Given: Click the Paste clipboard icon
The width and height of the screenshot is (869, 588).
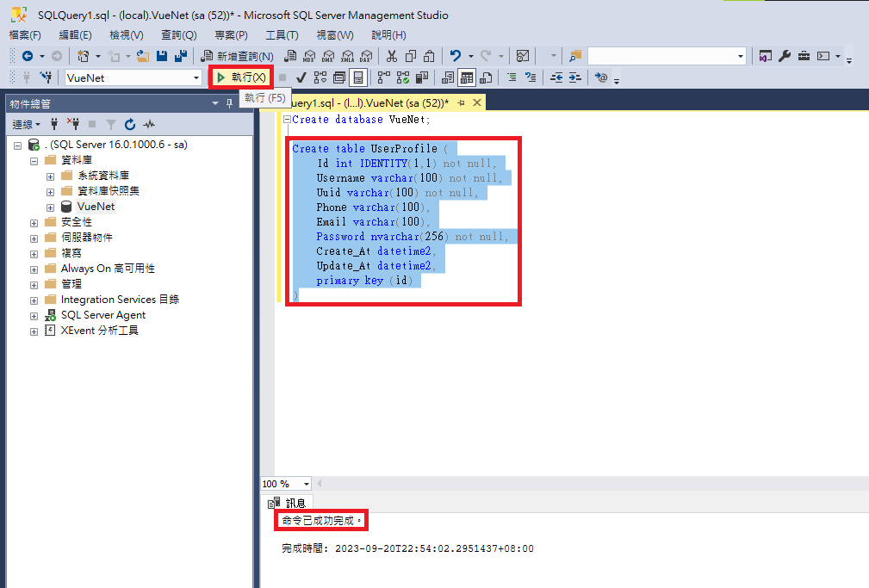Looking at the screenshot, I should click(x=429, y=56).
